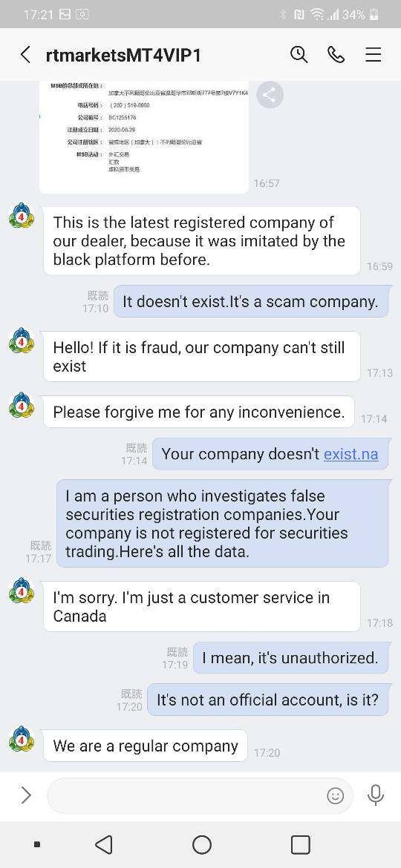
Task: Open the exist.na hyperlink
Action: click(351, 455)
